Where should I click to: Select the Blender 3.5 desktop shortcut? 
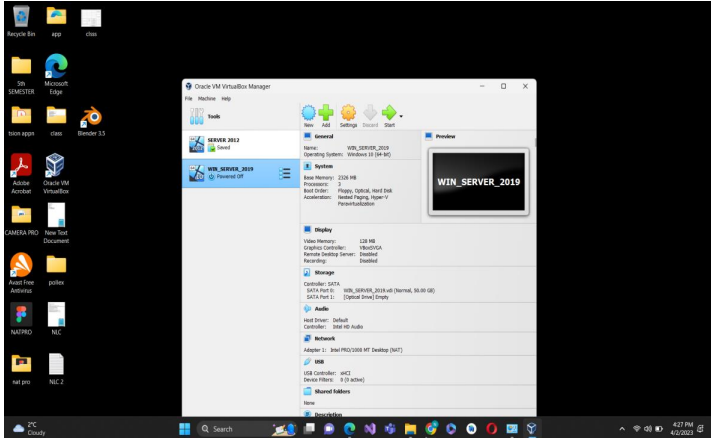point(91,122)
